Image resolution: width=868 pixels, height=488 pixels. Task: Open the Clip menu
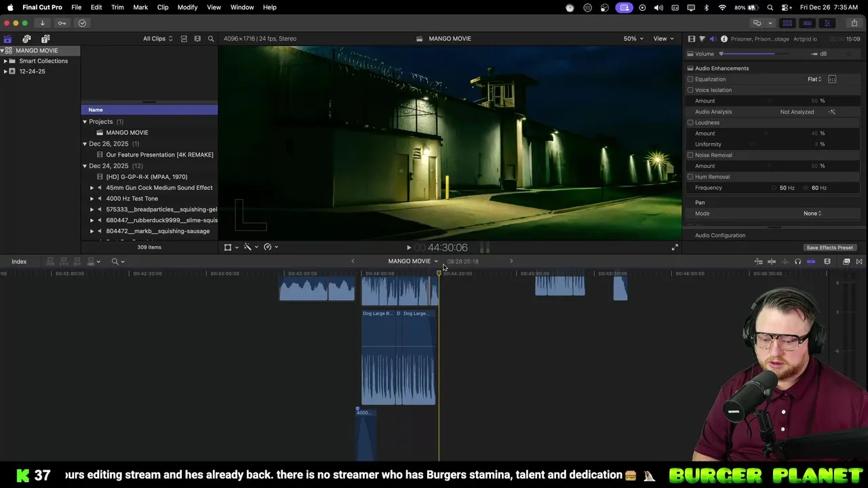coord(163,7)
